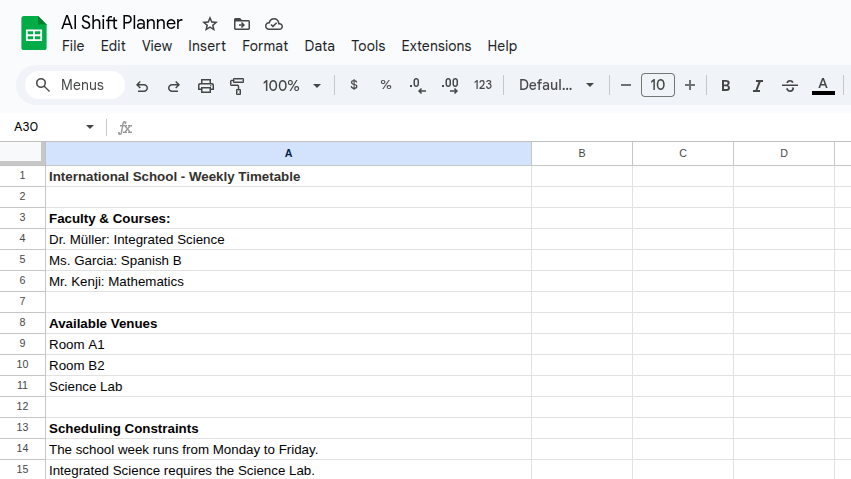
Task: Decrease font size with minus button
Action: tap(626, 85)
